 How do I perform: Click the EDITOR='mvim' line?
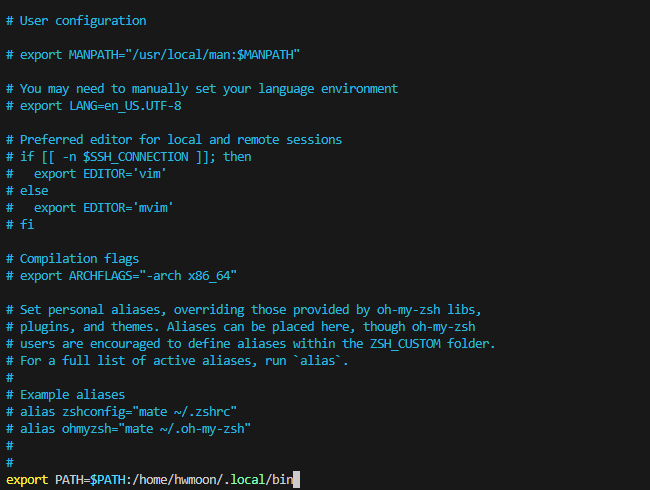pyautogui.click(x=90, y=208)
